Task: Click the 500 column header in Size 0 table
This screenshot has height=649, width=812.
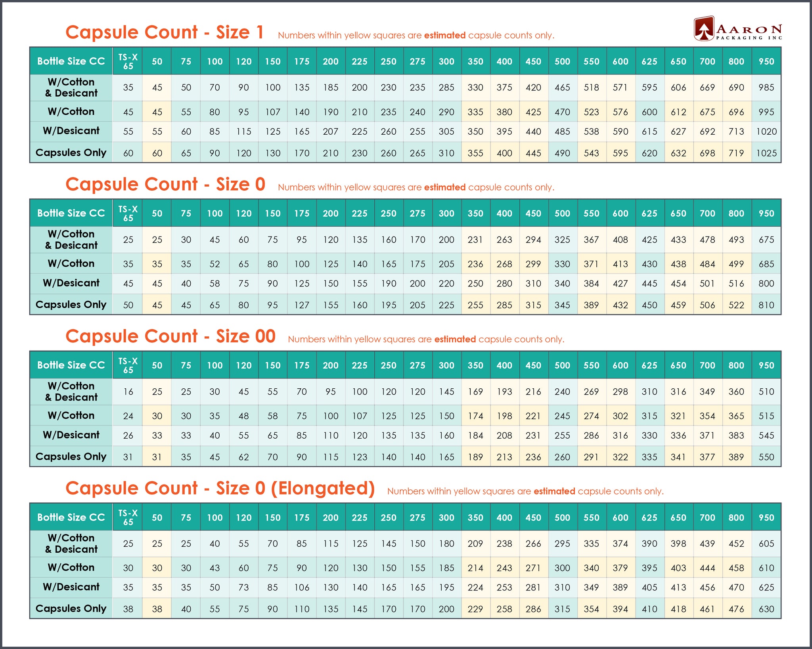Action: tap(562, 214)
